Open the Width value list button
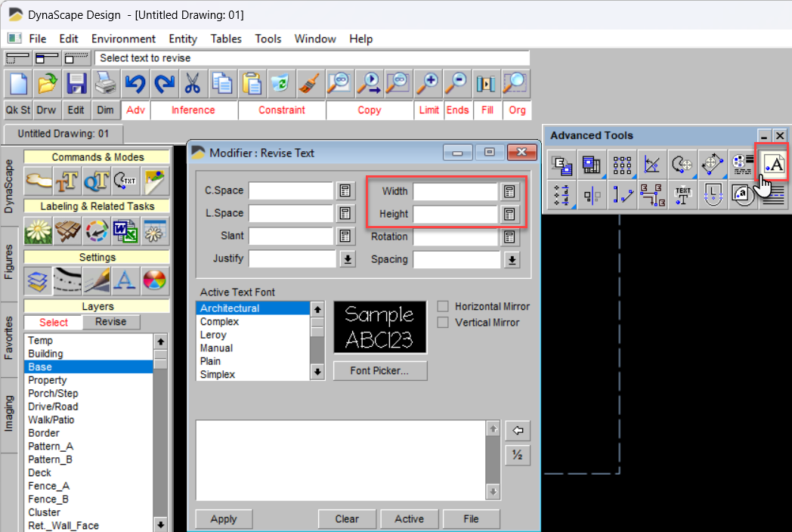Image resolution: width=792 pixels, height=532 pixels. click(x=510, y=192)
